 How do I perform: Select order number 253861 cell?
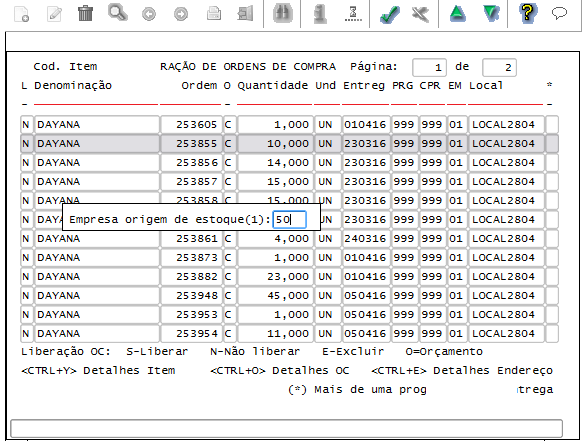191,238
